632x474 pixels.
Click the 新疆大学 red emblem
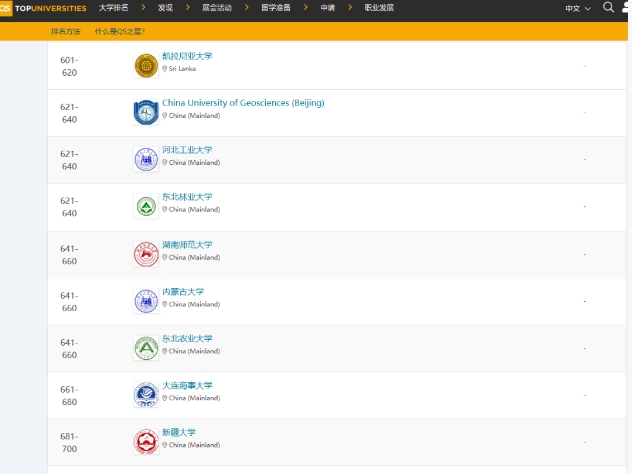(146, 441)
